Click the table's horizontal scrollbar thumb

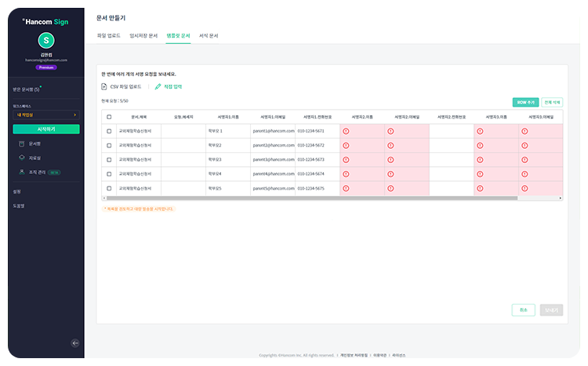click(x=312, y=198)
